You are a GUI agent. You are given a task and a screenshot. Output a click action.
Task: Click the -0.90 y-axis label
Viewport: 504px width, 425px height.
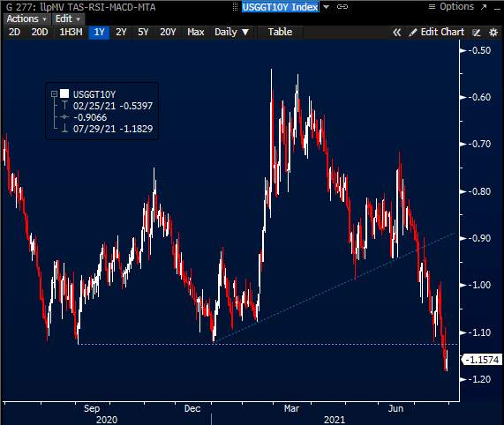tap(480, 238)
